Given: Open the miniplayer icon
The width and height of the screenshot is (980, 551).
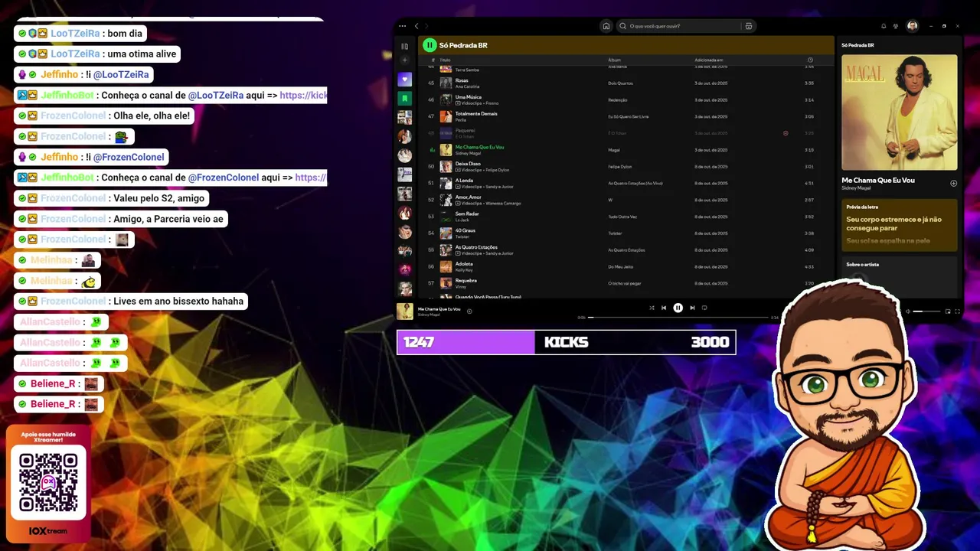Looking at the screenshot, I should [x=948, y=311].
